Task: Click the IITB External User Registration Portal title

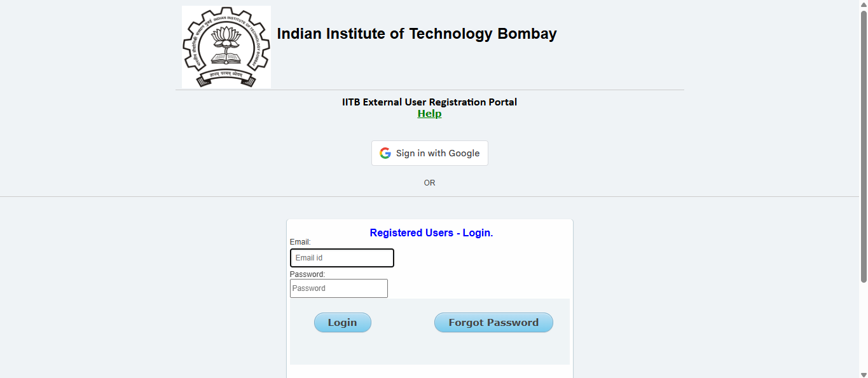Action: point(429,102)
